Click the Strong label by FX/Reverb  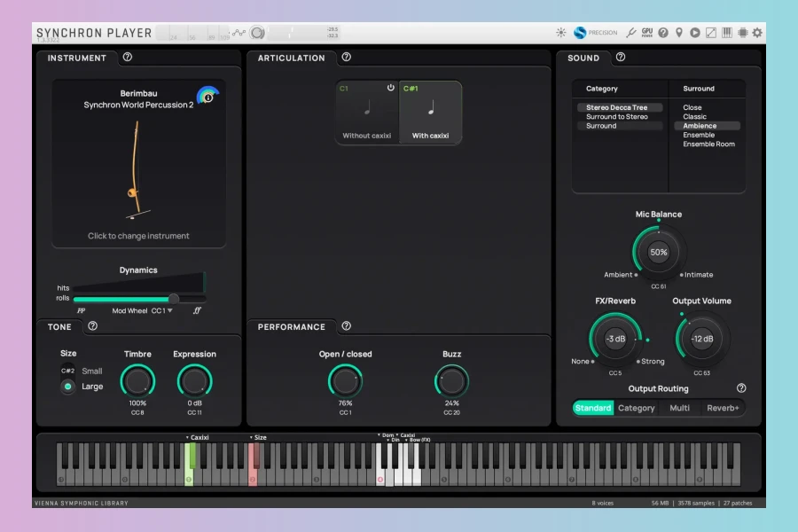653,362
